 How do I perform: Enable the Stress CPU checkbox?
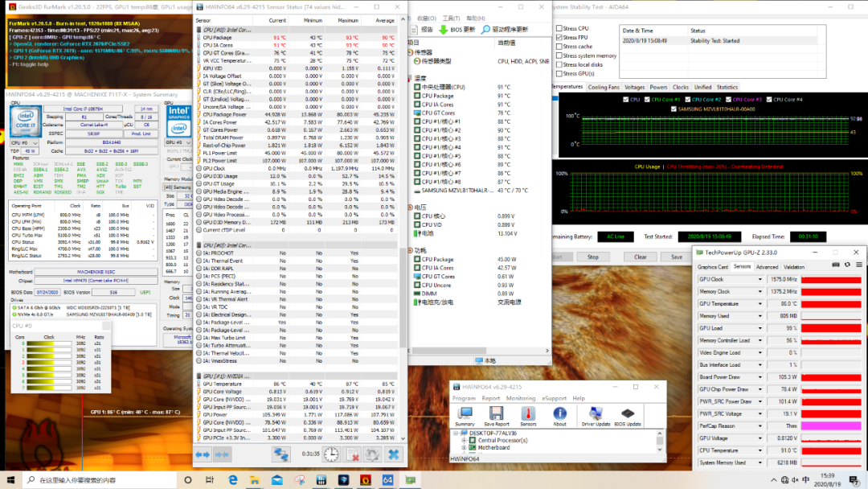click(x=559, y=28)
